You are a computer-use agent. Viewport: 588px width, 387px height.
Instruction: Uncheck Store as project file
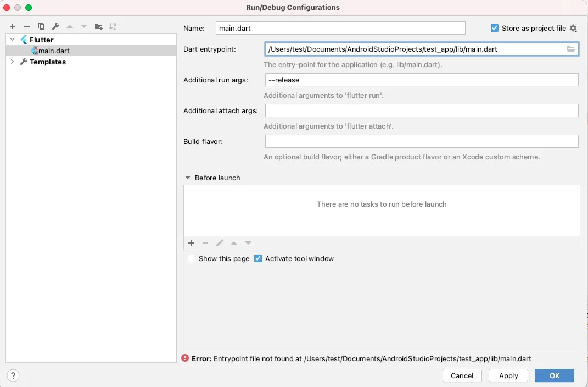coord(495,28)
